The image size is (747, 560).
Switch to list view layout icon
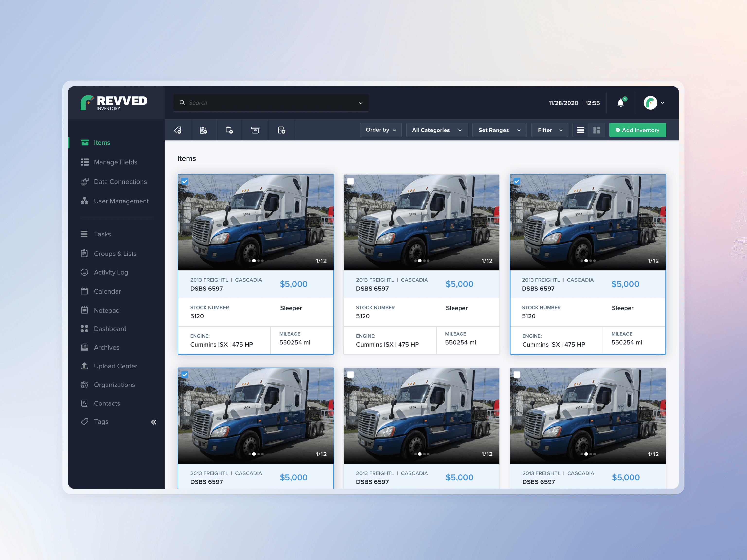(580, 130)
